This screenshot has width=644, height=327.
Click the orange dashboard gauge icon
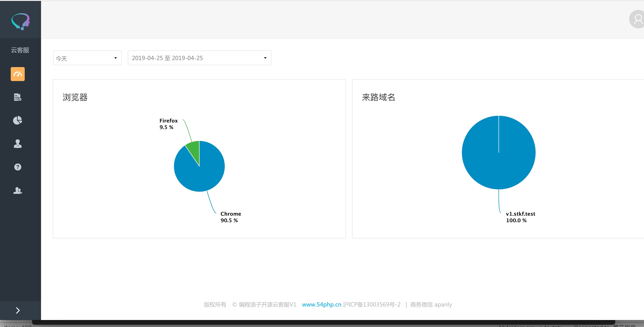pos(17,74)
